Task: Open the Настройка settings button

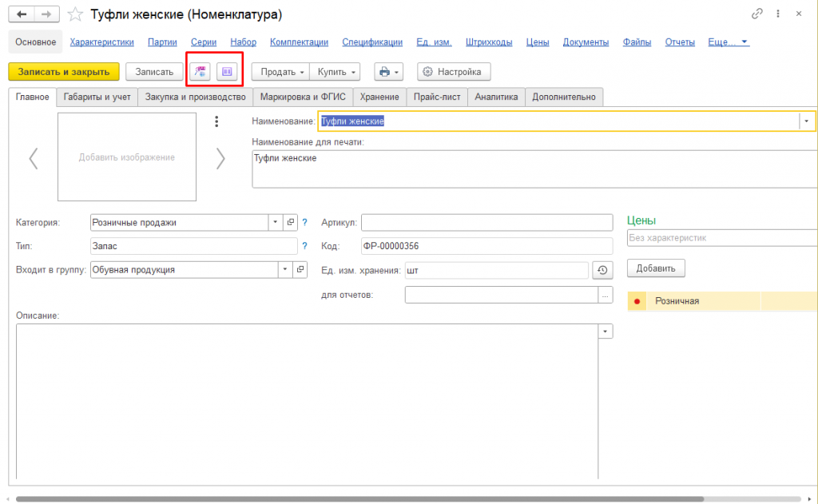Action: click(x=454, y=71)
